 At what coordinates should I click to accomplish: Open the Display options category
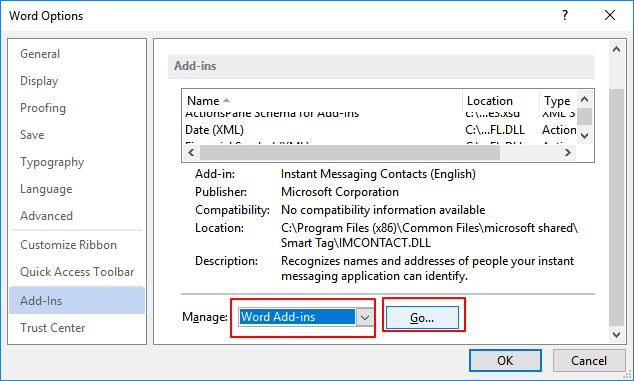point(77,81)
